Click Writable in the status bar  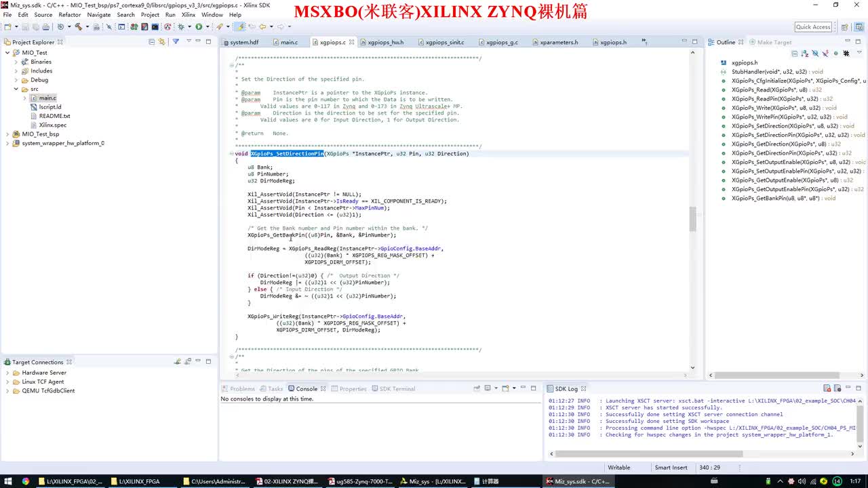tap(618, 468)
